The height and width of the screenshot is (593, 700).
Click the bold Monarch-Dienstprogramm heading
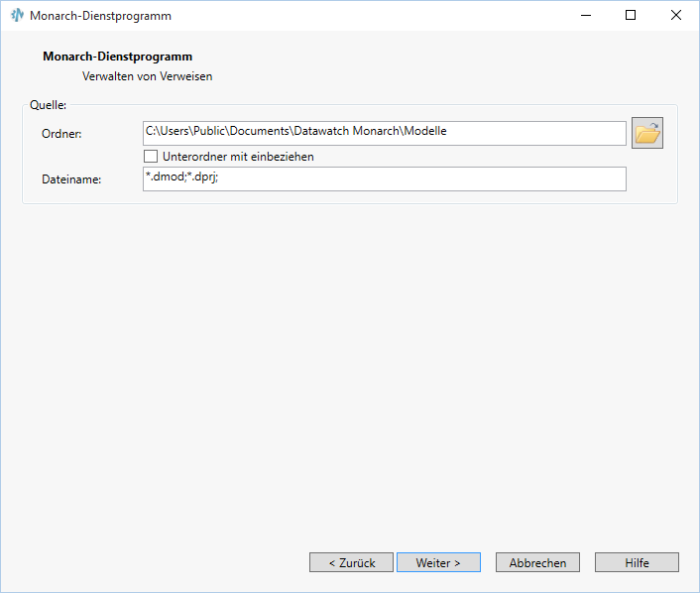[117, 57]
